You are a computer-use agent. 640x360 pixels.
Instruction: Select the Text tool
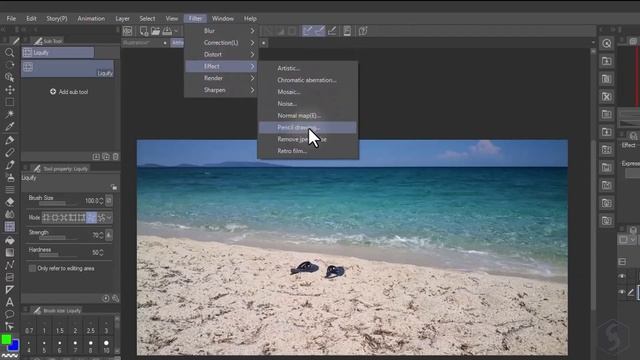(x=9, y=302)
